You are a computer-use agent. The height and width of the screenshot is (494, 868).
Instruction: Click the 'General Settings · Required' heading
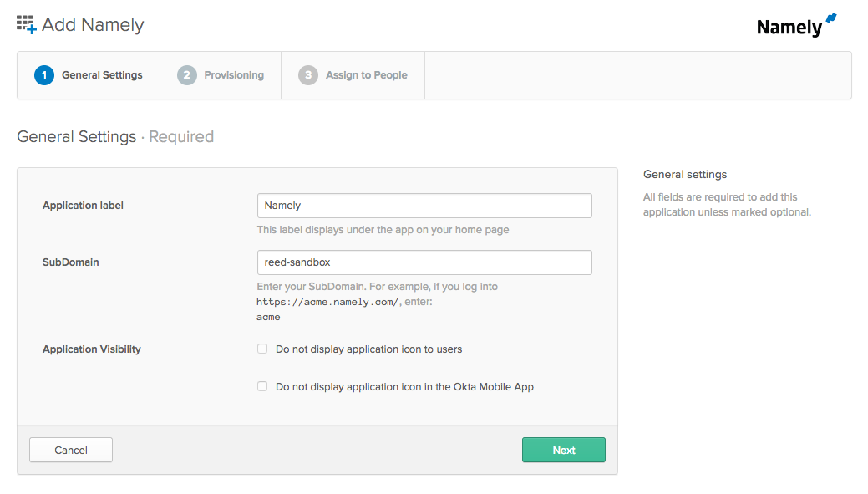point(115,137)
